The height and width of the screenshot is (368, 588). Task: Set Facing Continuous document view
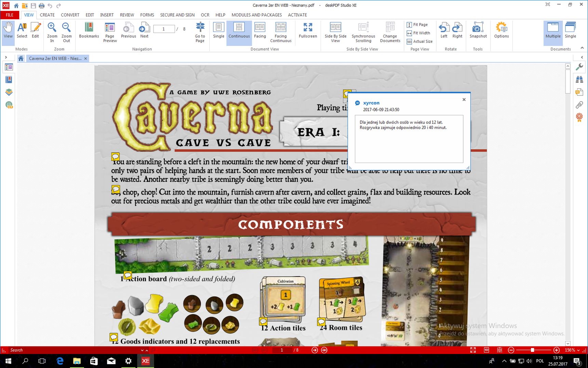click(281, 32)
